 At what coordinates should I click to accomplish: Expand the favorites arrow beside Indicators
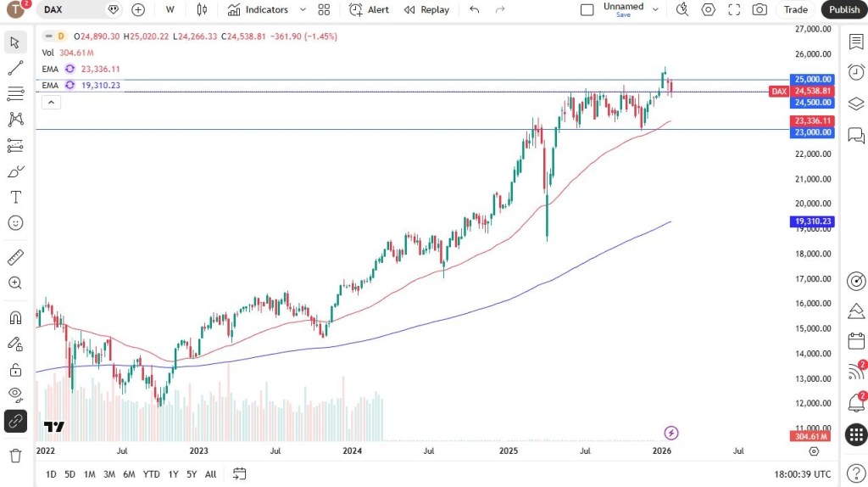pos(303,9)
